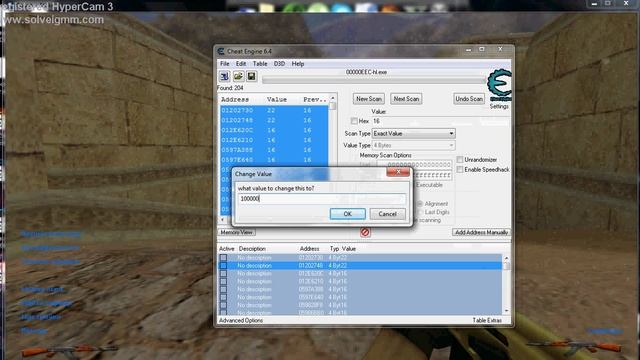Toggle Active checkbox for address 0597E640
Image resolution: width=640 pixels, height=360 pixels.
click(x=223, y=297)
